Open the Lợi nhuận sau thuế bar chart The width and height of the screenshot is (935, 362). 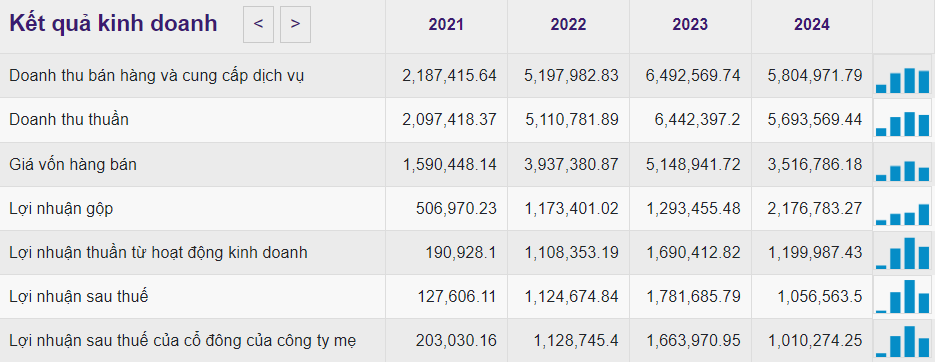[x=902, y=296]
